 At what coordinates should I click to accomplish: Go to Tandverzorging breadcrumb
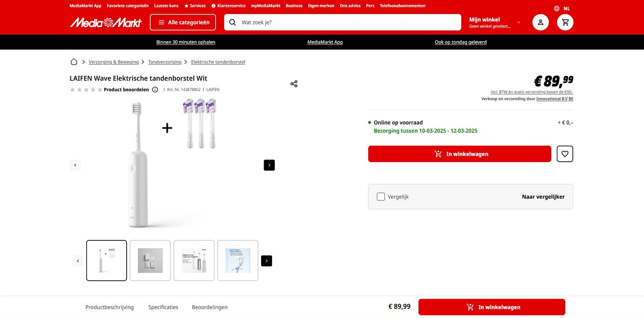tap(165, 62)
